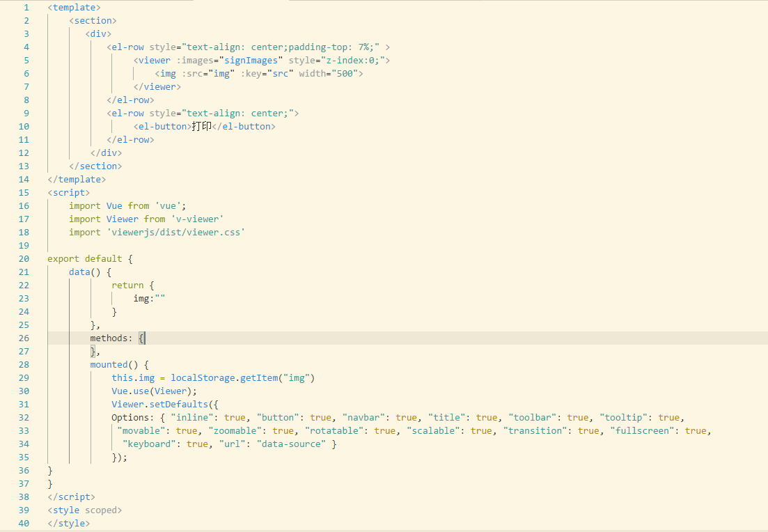Click the "movable" option key
The image size is (768, 532).
tap(141, 430)
